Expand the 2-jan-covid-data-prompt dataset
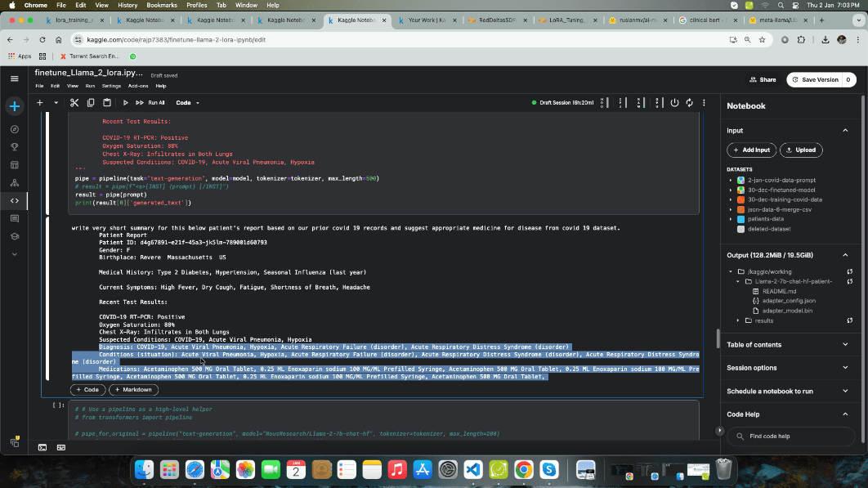868x488 pixels. coord(730,180)
